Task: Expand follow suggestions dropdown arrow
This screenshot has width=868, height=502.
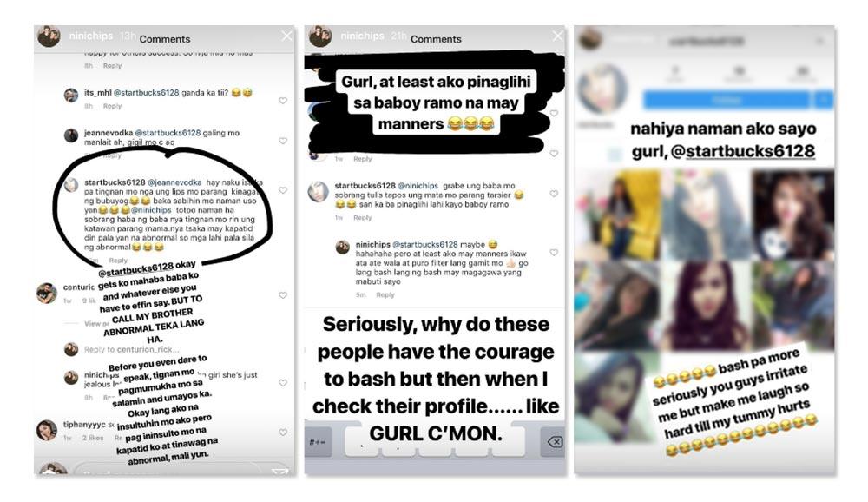Action: (823, 100)
